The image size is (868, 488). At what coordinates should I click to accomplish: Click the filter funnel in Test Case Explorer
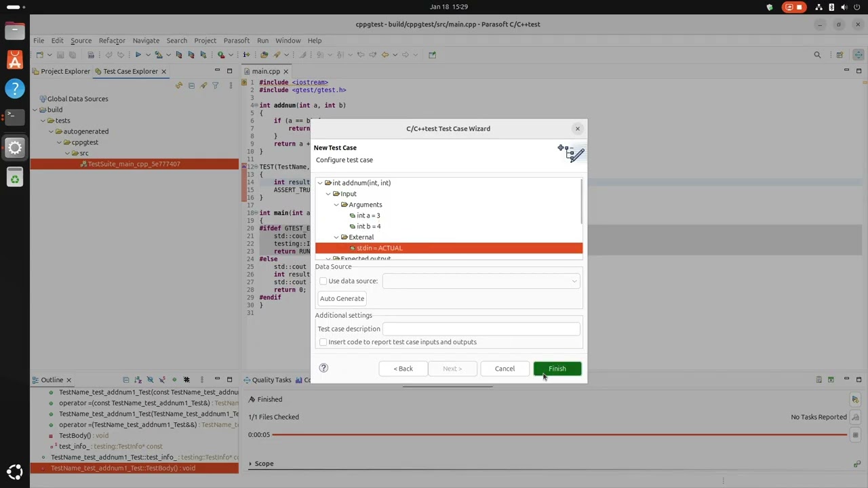[215, 85]
